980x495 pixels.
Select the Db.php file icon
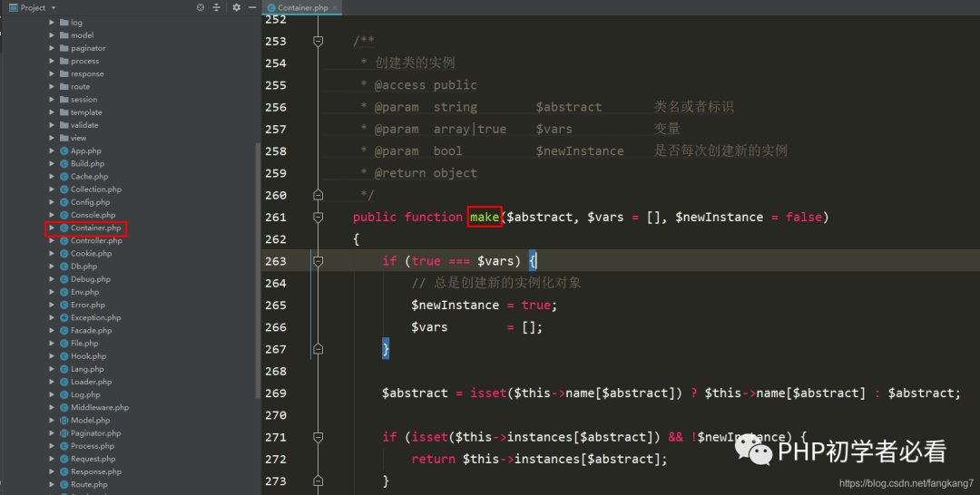click(x=64, y=266)
